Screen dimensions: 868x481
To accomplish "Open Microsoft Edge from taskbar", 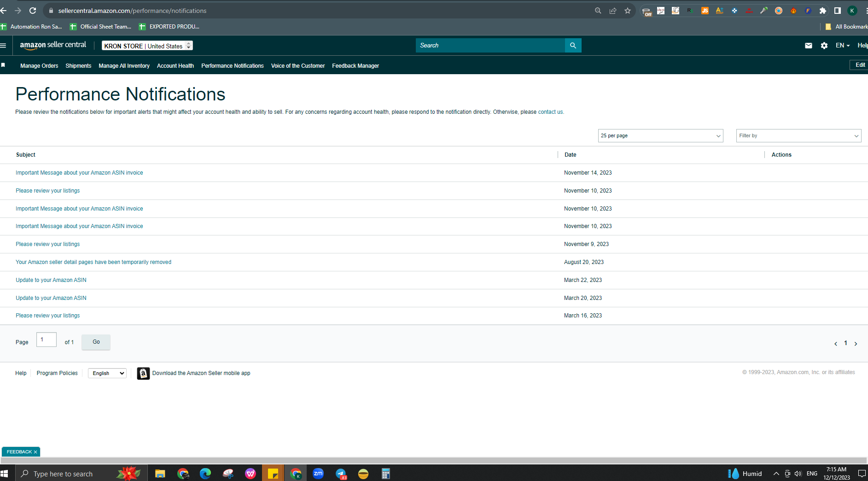I will pos(205,474).
